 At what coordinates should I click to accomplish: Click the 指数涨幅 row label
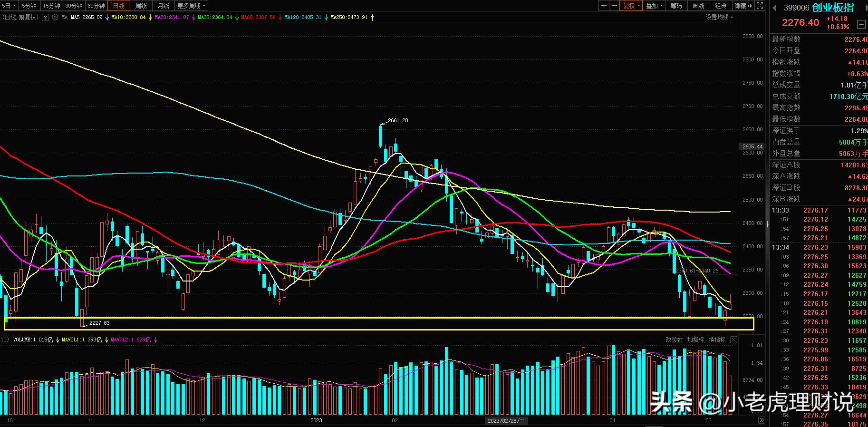point(786,73)
